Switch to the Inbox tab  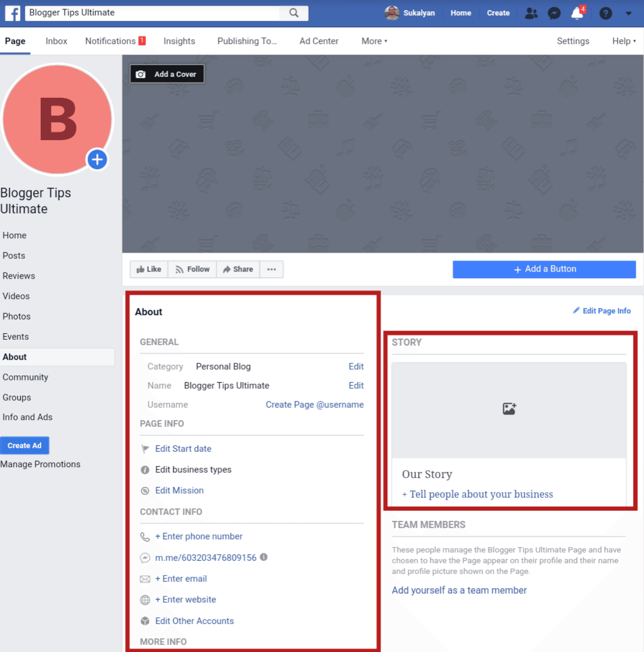click(x=57, y=41)
